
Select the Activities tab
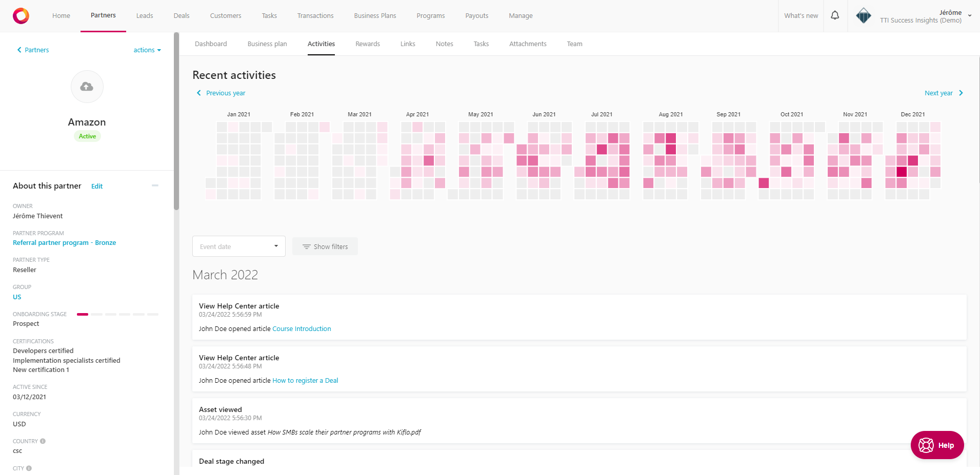click(x=321, y=44)
